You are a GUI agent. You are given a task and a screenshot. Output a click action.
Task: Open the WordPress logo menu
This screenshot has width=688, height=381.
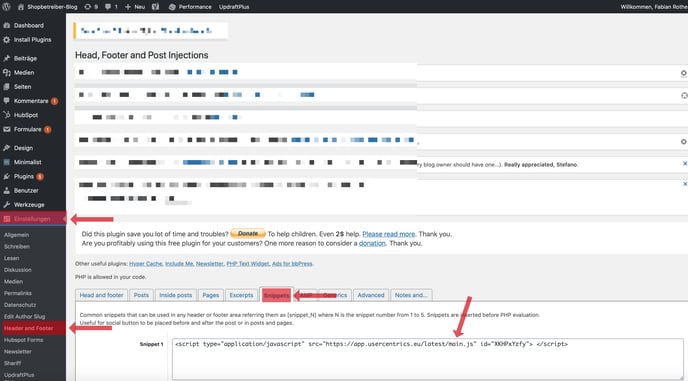(6, 7)
